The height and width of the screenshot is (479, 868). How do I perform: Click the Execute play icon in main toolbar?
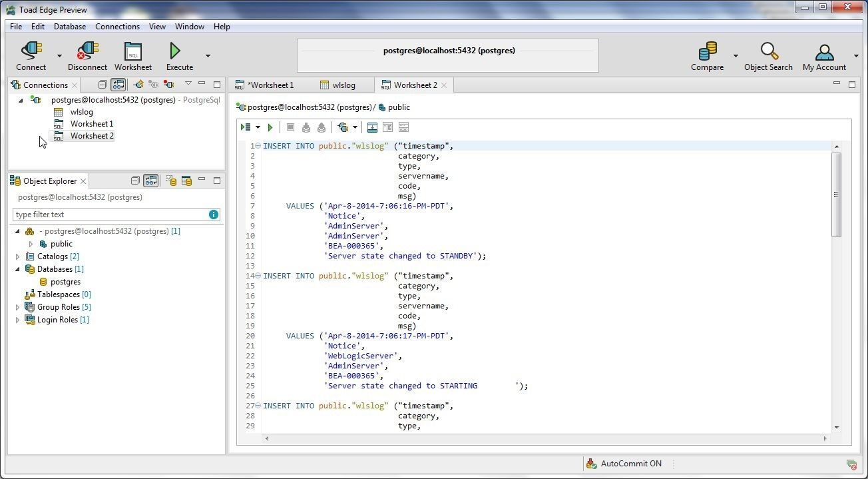(175, 51)
